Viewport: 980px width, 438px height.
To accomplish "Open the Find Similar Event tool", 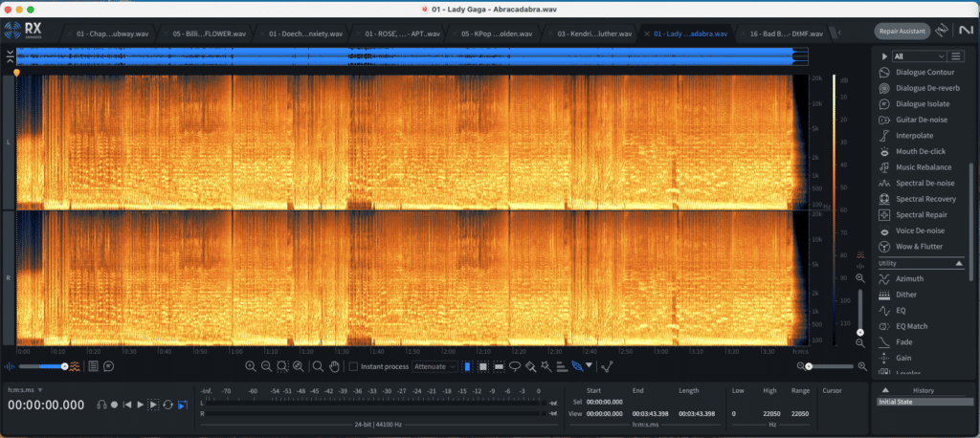I will (608, 367).
